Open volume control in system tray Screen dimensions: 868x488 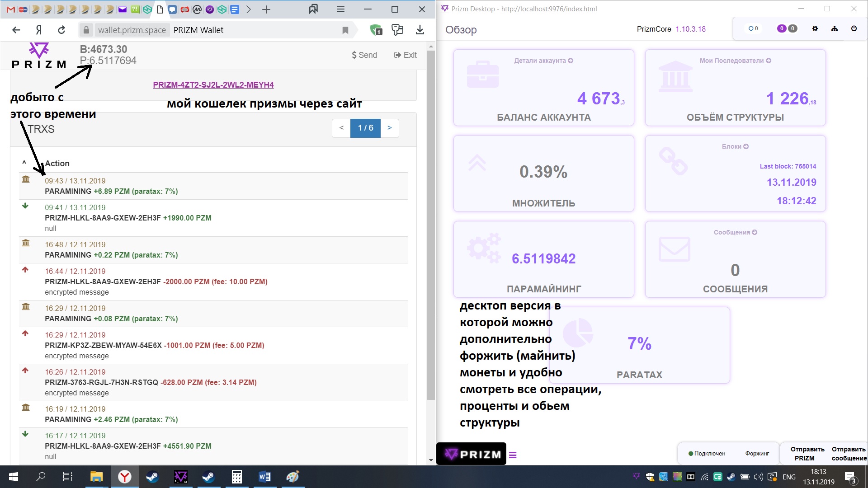coord(758,477)
